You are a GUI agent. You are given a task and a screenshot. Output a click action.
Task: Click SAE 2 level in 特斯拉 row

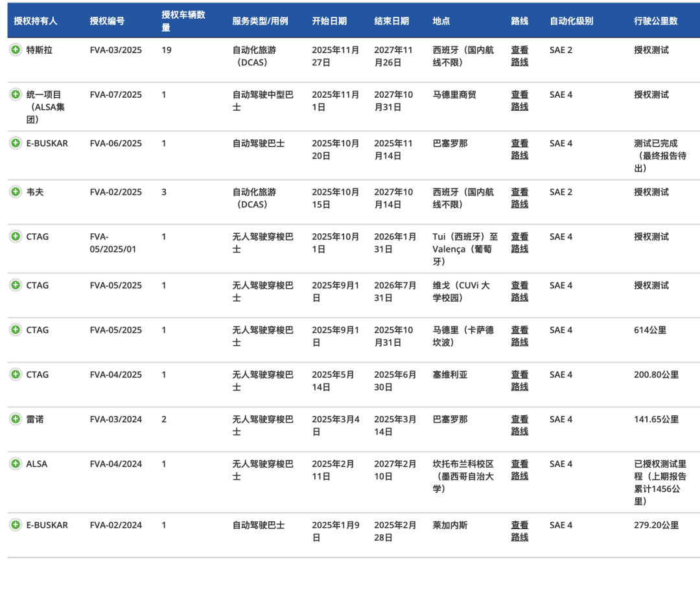click(561, 50)
